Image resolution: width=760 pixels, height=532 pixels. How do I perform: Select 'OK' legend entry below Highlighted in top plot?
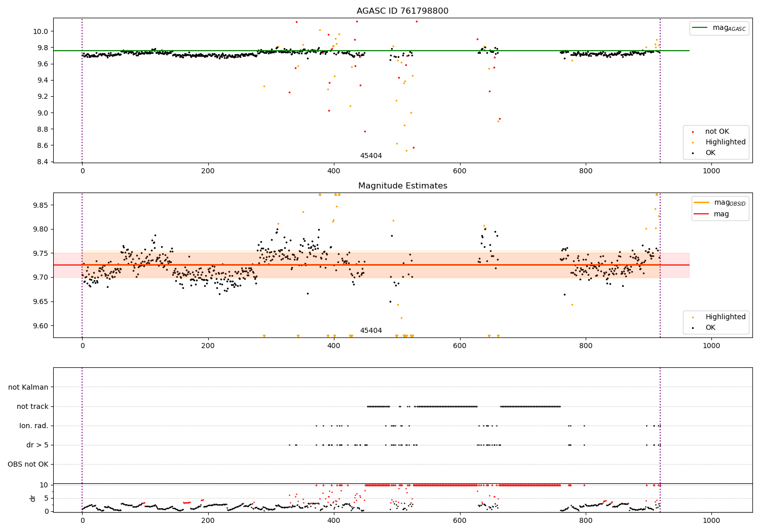710,153
